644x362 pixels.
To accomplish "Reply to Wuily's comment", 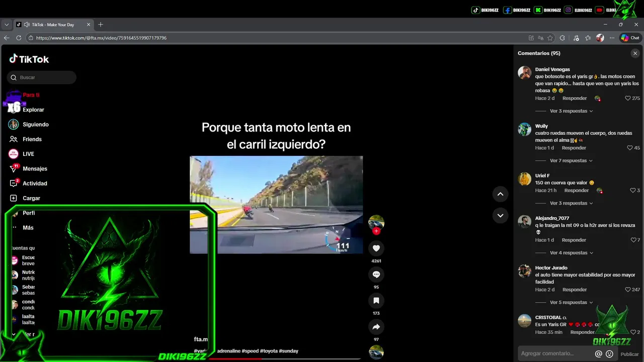I will tap(574, 148).
